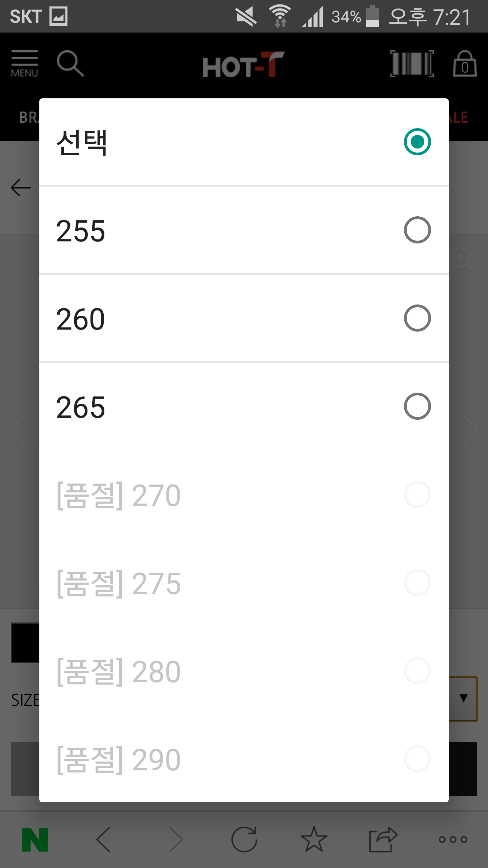Image resolution: width=488 pixels, height=868 pixels.
Task: Tap the HOT-T logo
Action: pos(243,64)
